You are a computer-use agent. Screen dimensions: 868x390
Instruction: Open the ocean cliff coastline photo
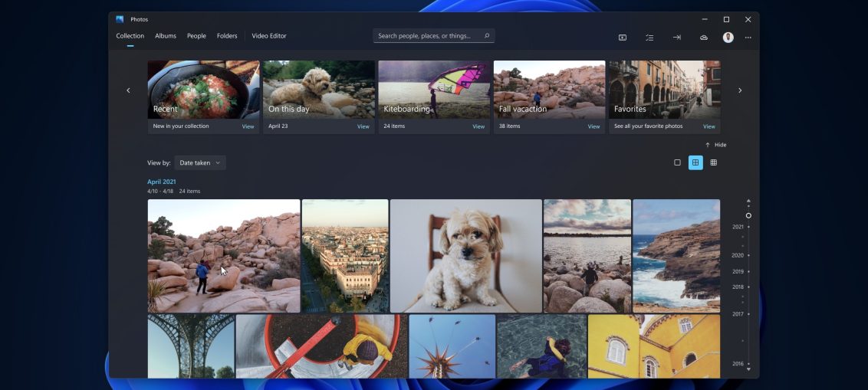(676, 256)
